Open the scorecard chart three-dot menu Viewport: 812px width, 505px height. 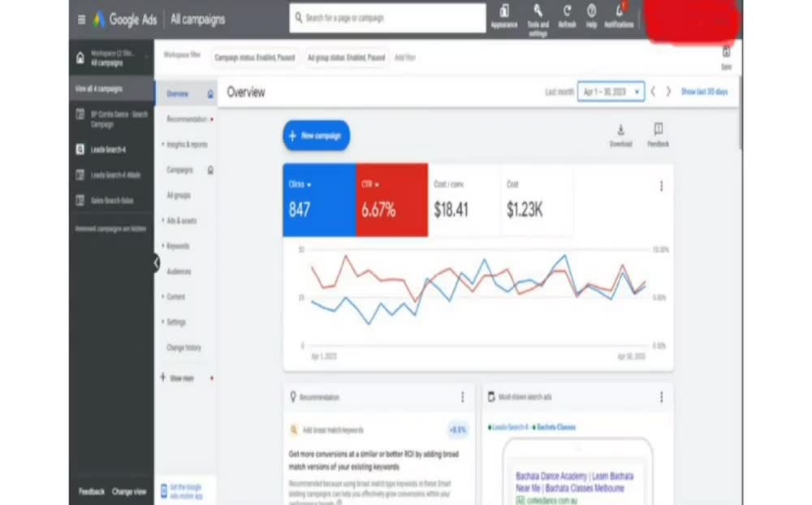click(661, 186)
